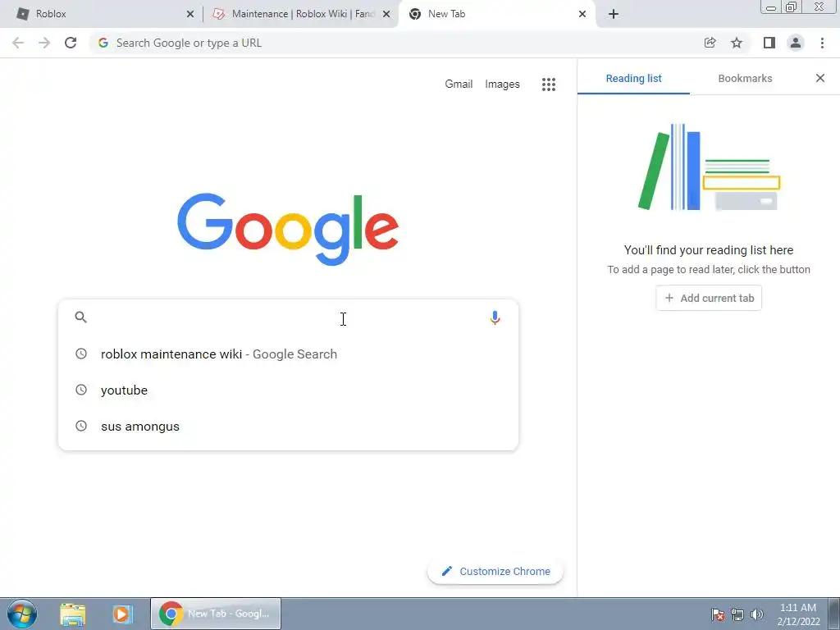
Task: Click the magnifier icon in search box
Action: click(81, 317)
